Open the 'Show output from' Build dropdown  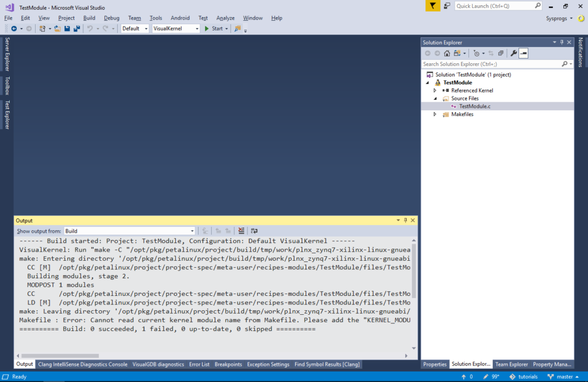tap(129, 231)
